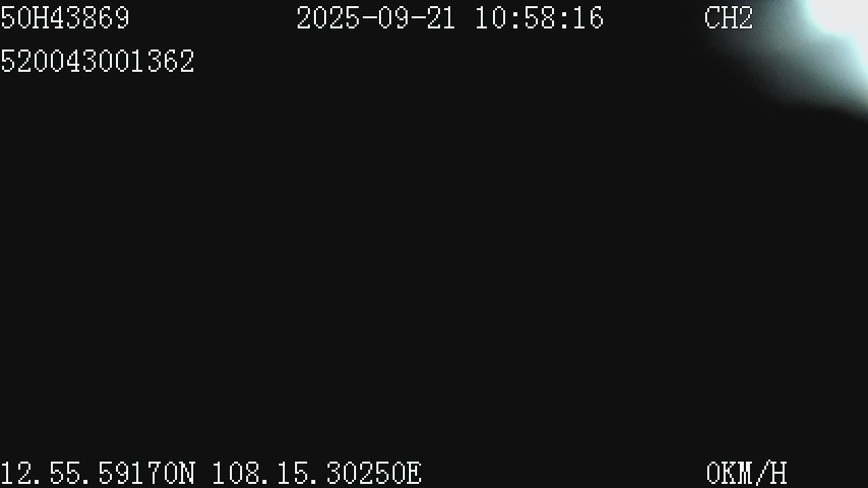The height and width of the screenshot is (488, 868).
Task: Select the KM/H unit text
Action: (x=754, y=473)
